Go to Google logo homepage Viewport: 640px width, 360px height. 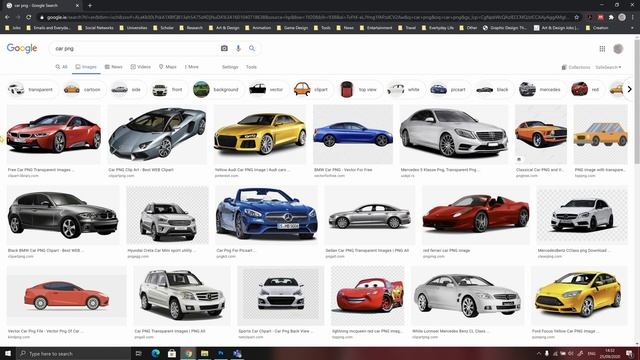pos(22,48)
